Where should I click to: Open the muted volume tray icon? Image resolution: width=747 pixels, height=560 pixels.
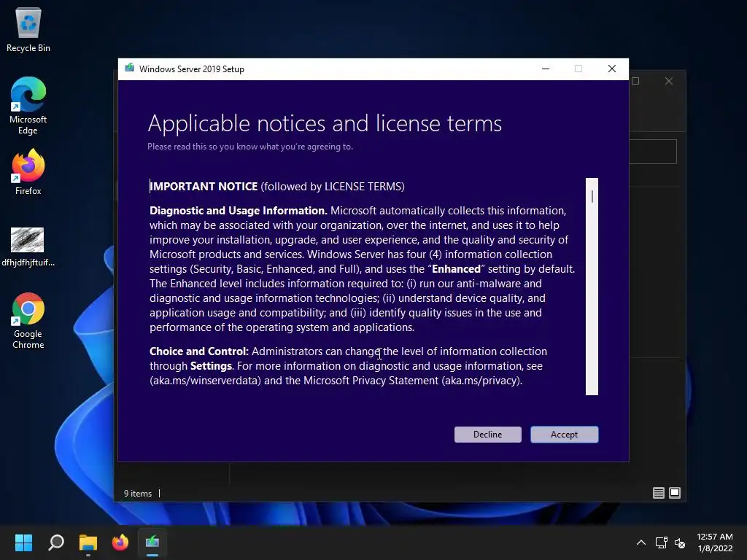pos(680,542)
